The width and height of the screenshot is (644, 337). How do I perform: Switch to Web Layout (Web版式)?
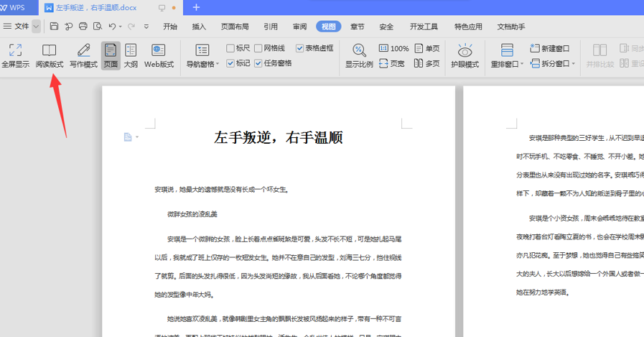(x=159, y=55)
